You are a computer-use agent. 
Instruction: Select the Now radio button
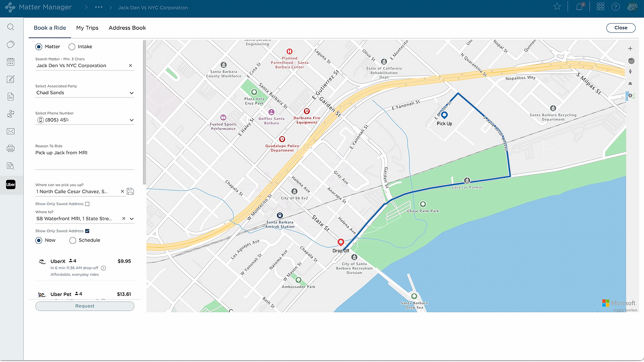pos(39,240)
